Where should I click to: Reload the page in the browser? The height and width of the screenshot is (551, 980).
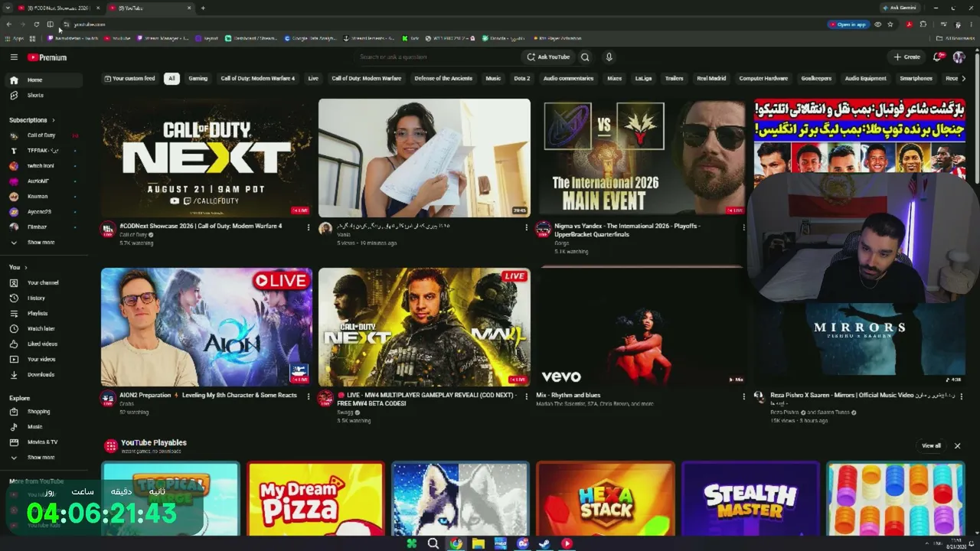(36, 24)
